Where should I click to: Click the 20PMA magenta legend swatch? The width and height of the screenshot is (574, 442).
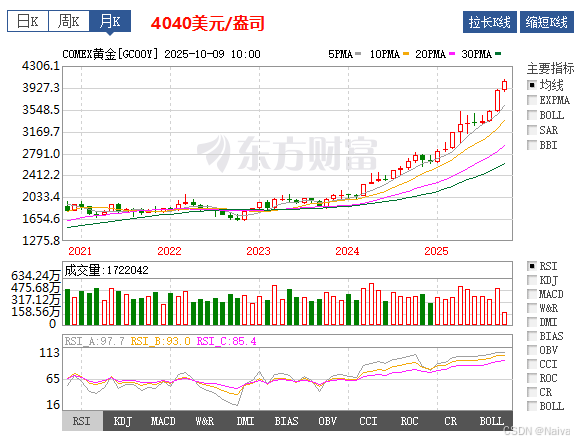click(x=452, y=54)
